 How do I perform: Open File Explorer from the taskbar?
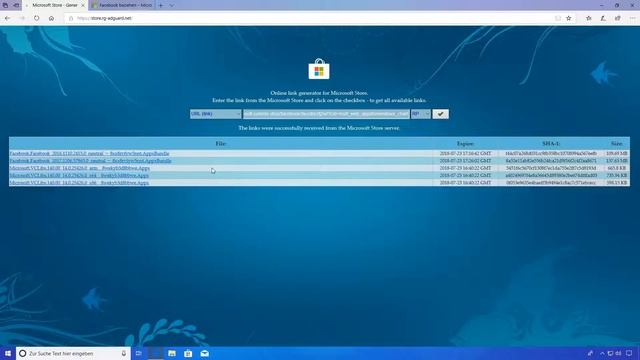[172, 353]
